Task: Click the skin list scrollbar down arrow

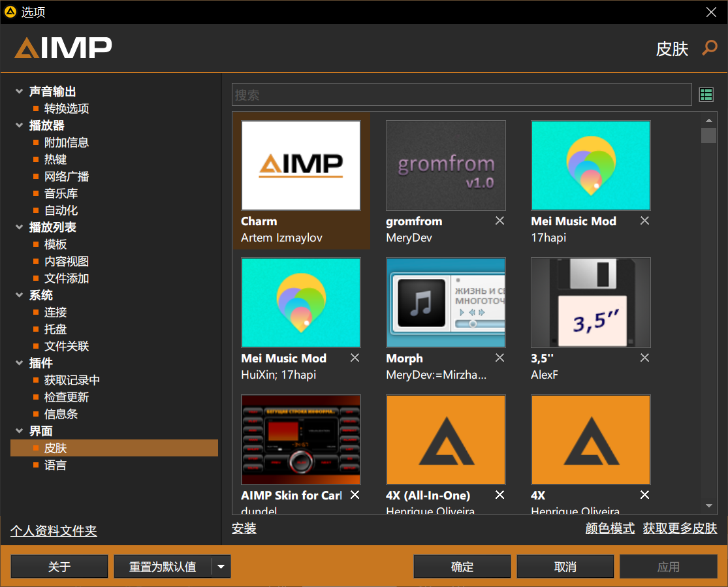Action: point(708,506)
